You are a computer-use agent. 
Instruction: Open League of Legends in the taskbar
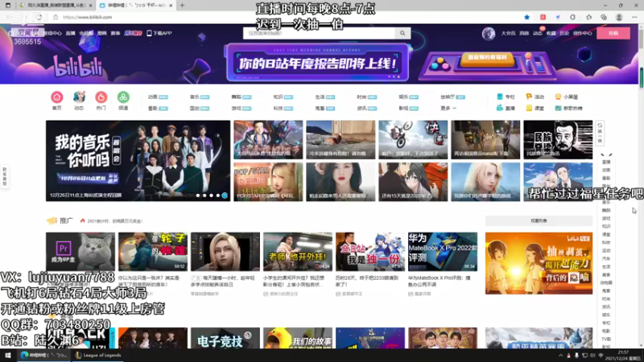[98, 356]
